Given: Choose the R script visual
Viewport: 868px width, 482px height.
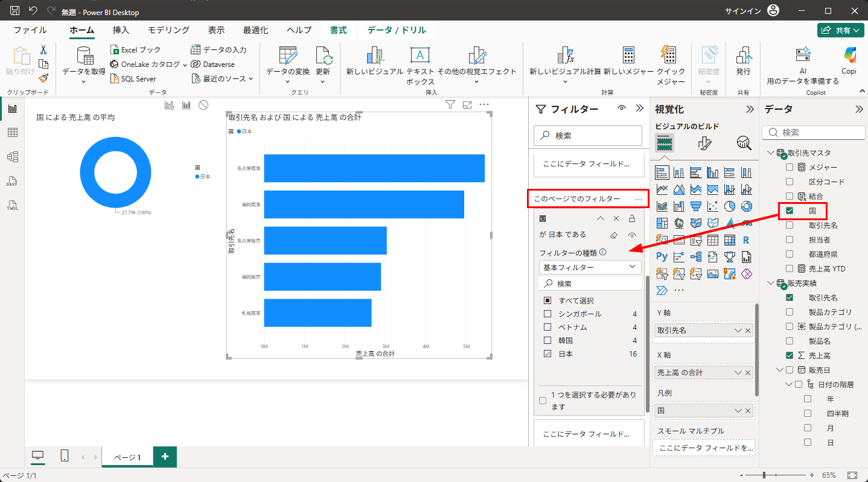Looking at the screenshot, I should pos(746,240).
